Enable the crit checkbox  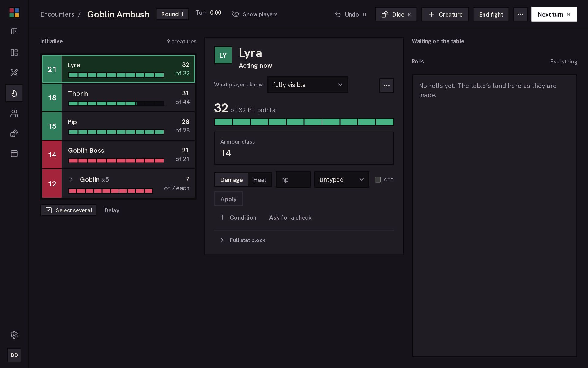[x=378, y=180]
